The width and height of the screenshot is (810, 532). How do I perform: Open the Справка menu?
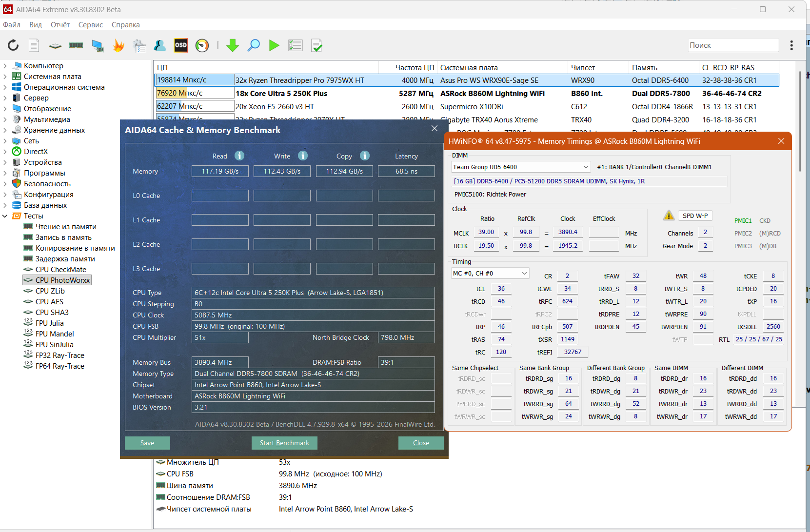point(126,25)
